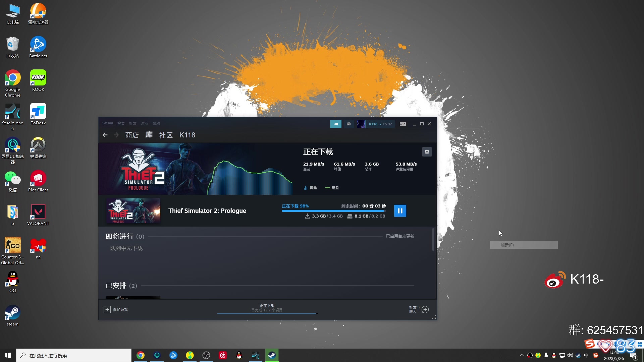The width and height of the screenshot is (644, 362).
Task: Select Battle.net desktop icon
Action: point(38,47)
